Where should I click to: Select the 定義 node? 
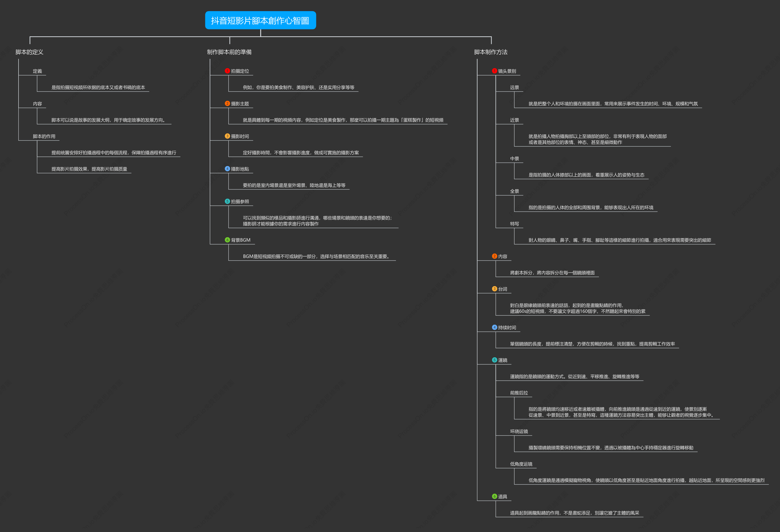[x=37, y=71]
